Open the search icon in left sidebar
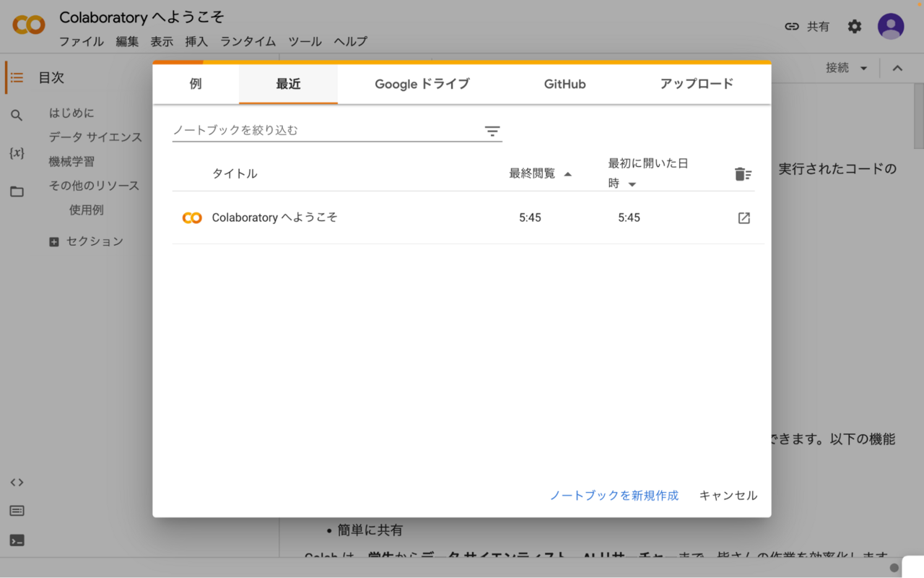This screenshot has width=924, height=578. point(17,115)
